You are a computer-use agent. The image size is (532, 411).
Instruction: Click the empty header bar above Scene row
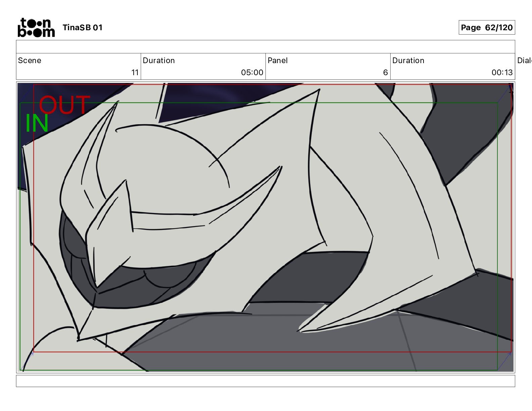coord(265,47)
